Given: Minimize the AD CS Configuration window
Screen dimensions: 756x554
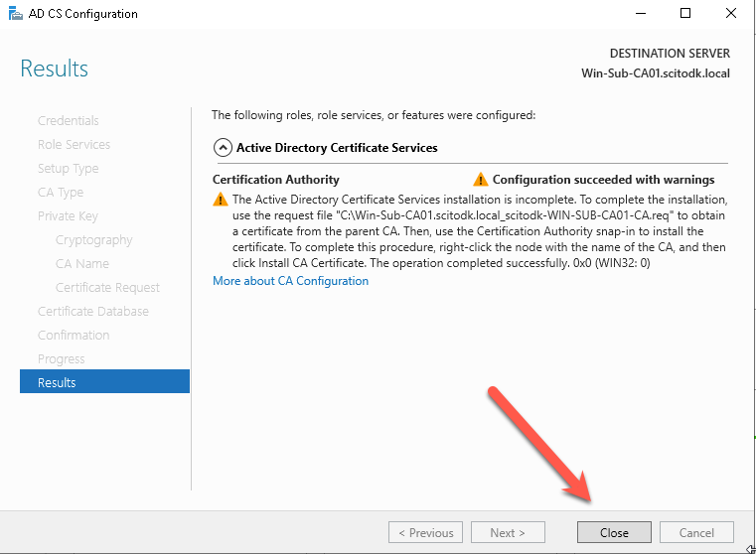Looking at the screenshot, I should coord(641,14).
